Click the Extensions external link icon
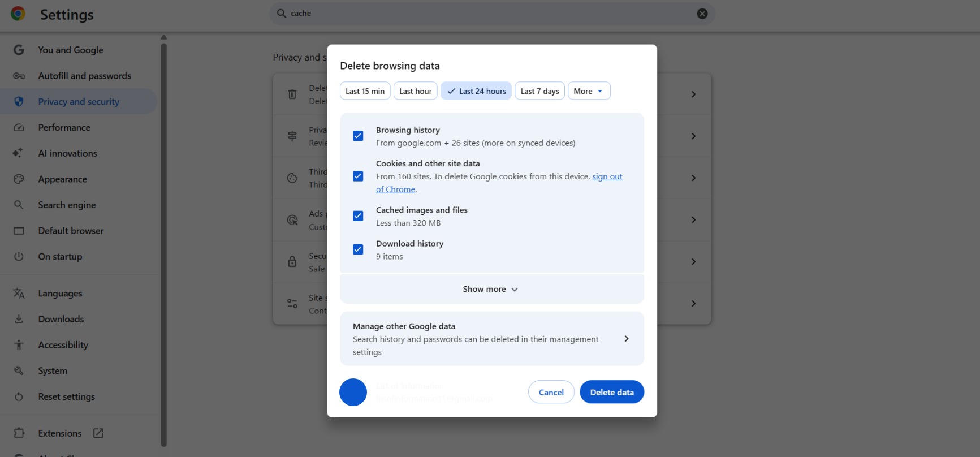This screenshot has width=980, height=457. [98, 433]
